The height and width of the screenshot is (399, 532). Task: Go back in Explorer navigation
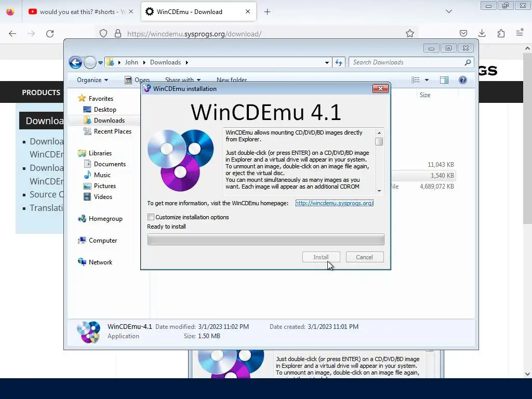click(75, 62)
